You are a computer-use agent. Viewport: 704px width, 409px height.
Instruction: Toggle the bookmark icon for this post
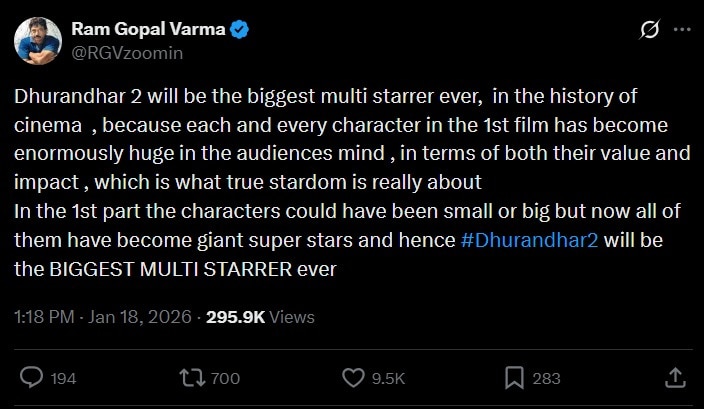pos(515,377)
